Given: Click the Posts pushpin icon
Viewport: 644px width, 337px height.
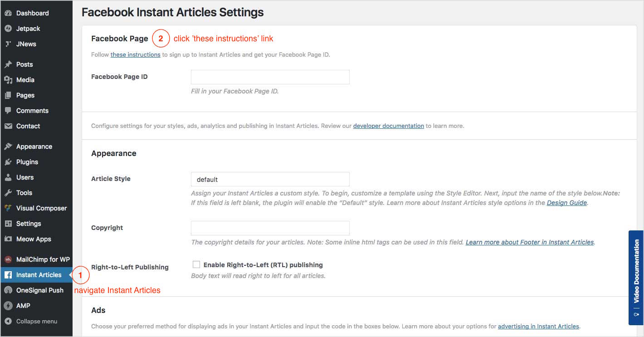Looking at the screenshot, I should click(8, 64).
